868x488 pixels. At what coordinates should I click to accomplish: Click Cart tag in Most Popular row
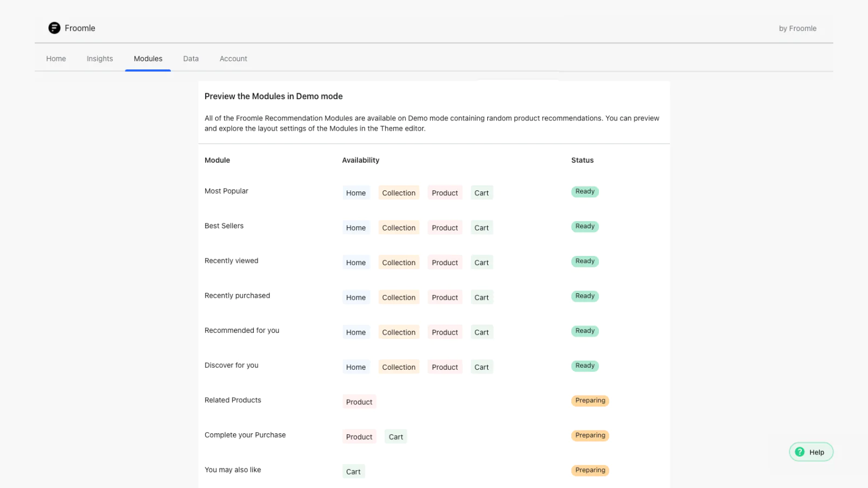tap(482, 193)
